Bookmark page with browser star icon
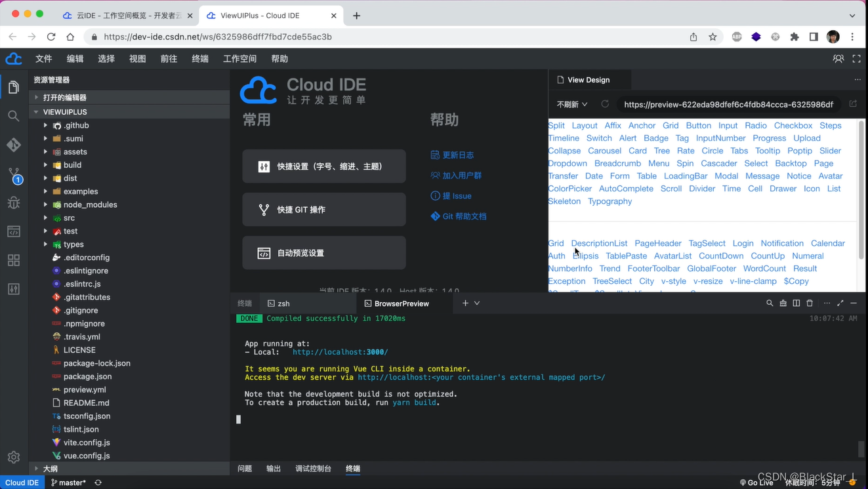 tap(713, 37)
